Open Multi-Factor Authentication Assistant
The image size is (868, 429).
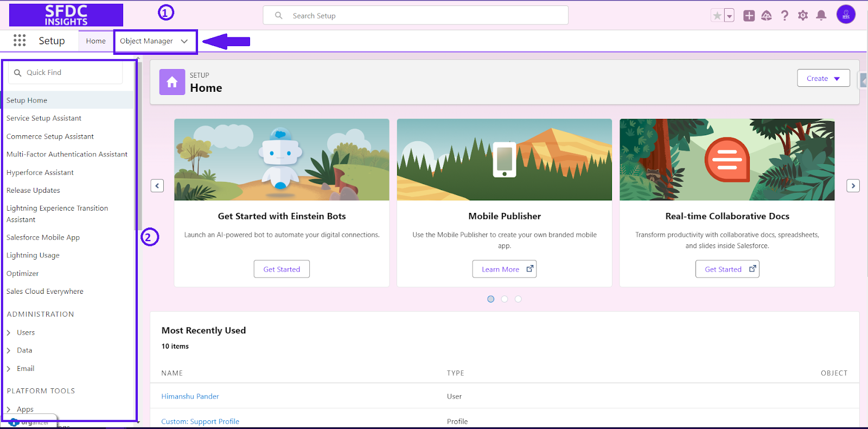click(x=67, y=154)
